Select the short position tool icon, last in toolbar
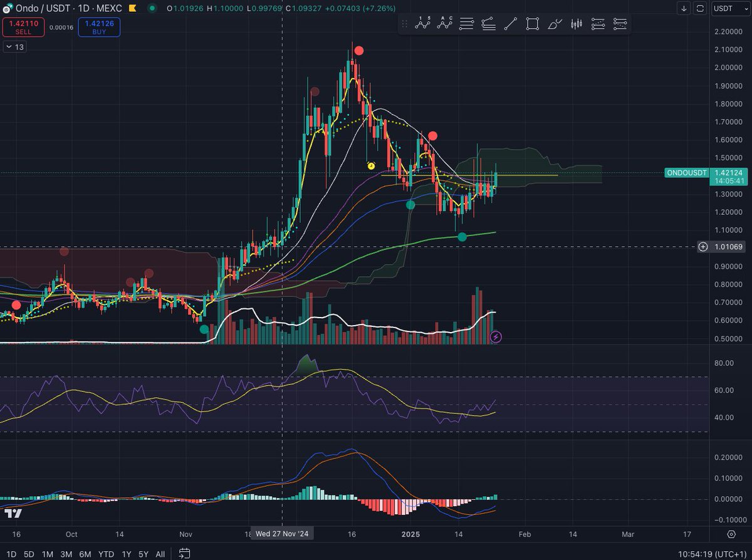The image size is (752, 560). click(x=620, y=24)
